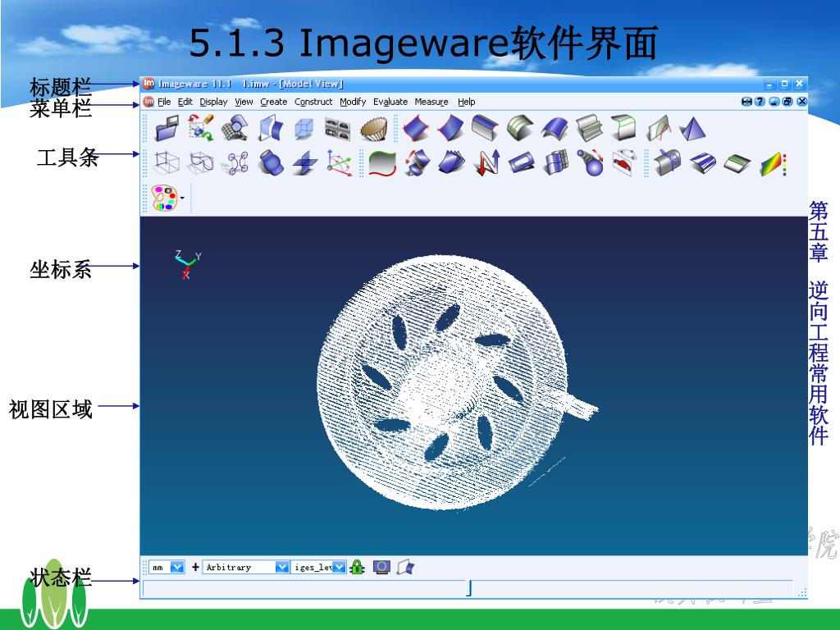Click the sphere-with-cone icon
840x630 pixels.
coord(591,162)
